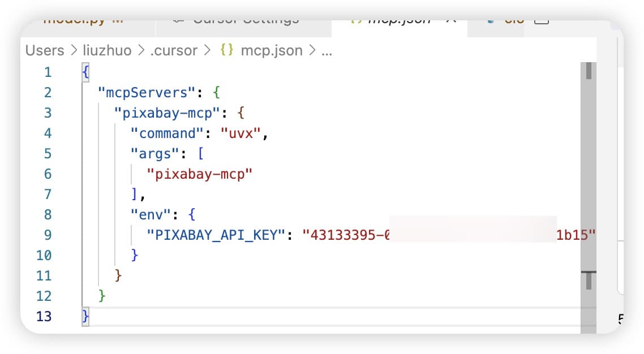Click the opening bracket after "args"

click(200, 154)
